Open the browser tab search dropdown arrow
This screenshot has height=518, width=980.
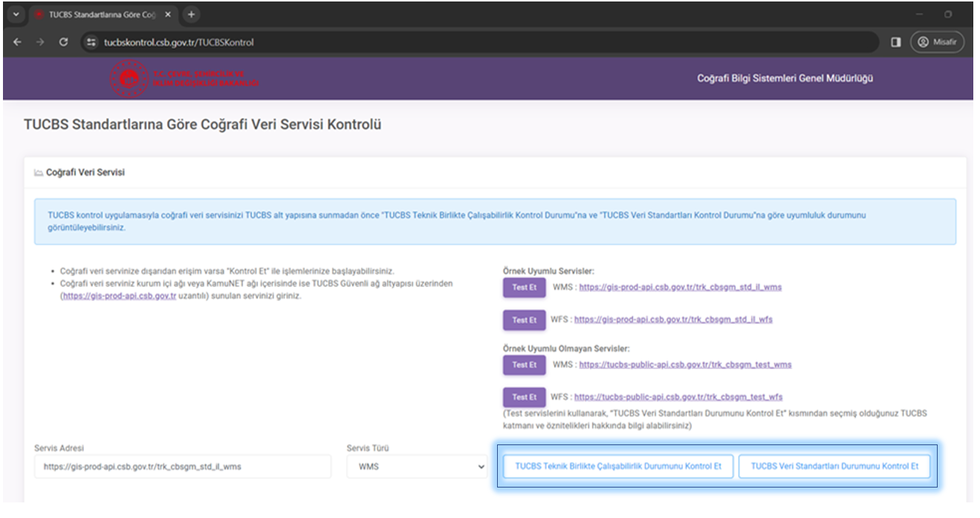(x=16, y=15)
